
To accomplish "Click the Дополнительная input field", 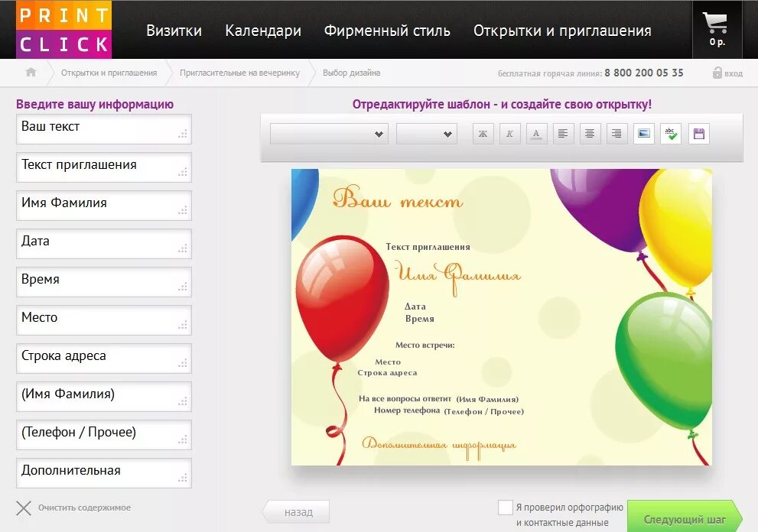I will point(104,473).
